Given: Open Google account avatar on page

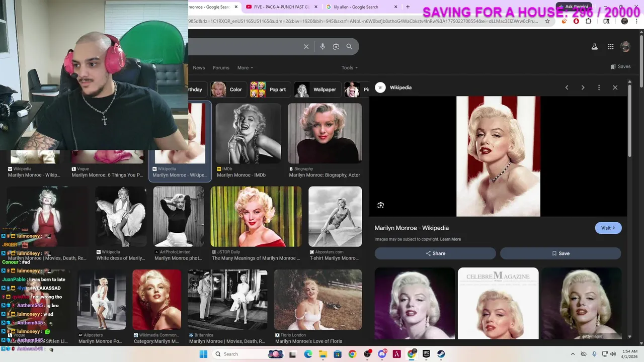Looking at the screenshot, I should tap(625, 47).
